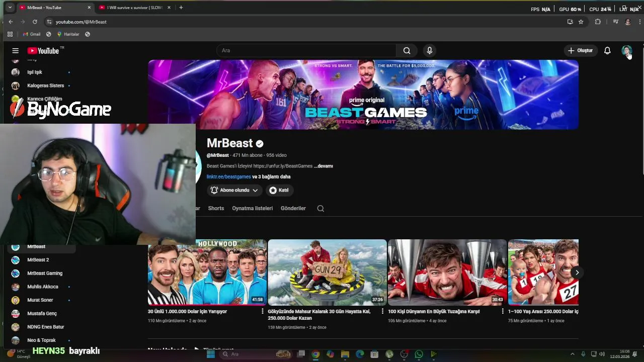Switch to the Gönderiler tab
This screenshot has height=362, width=644.
(293, 208)
